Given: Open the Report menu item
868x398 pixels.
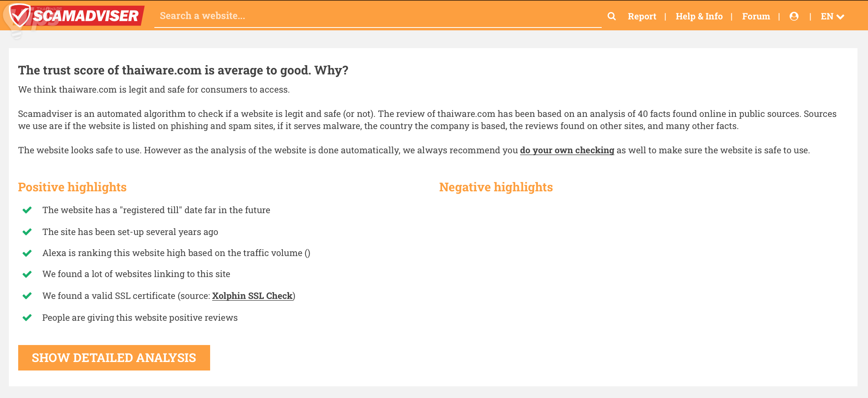Looking at the screenshot, I should pos(642,17).
